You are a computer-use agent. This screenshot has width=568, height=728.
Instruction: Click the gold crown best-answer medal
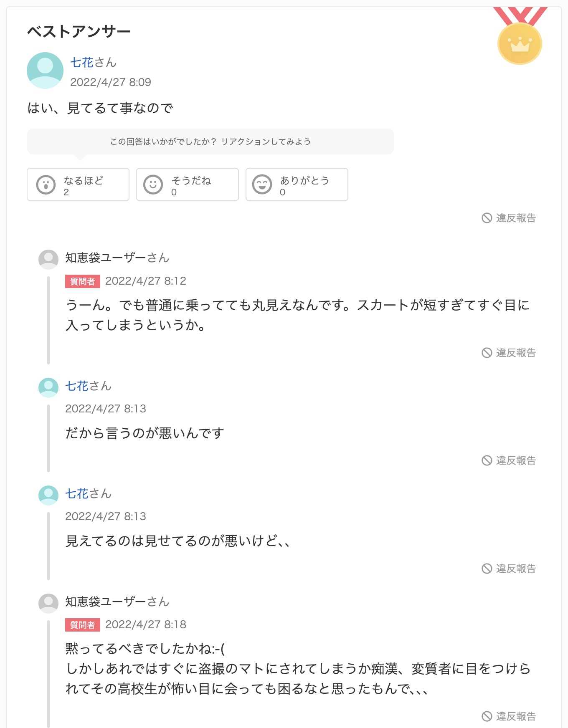[x=520, y=36]
